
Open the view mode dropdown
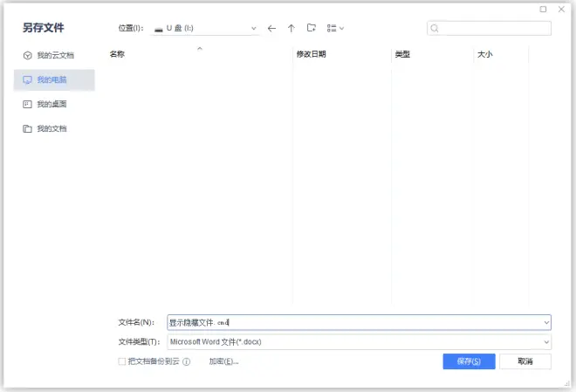335,28
